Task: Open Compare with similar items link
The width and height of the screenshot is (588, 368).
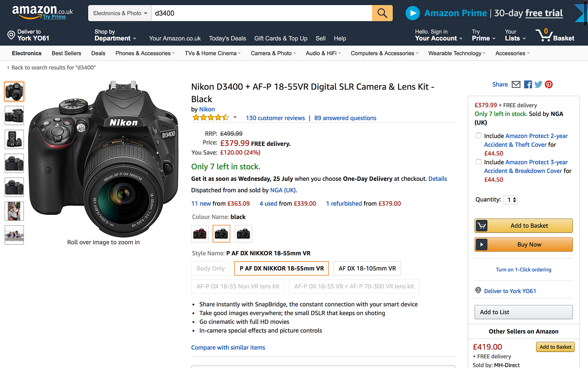Action: pos(228,347)
